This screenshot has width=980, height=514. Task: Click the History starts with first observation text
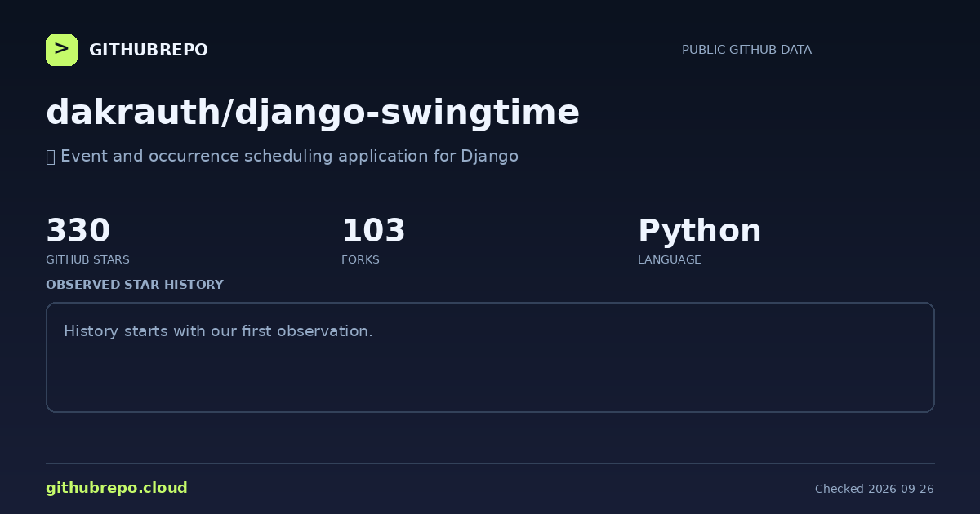tap(218, 331)
